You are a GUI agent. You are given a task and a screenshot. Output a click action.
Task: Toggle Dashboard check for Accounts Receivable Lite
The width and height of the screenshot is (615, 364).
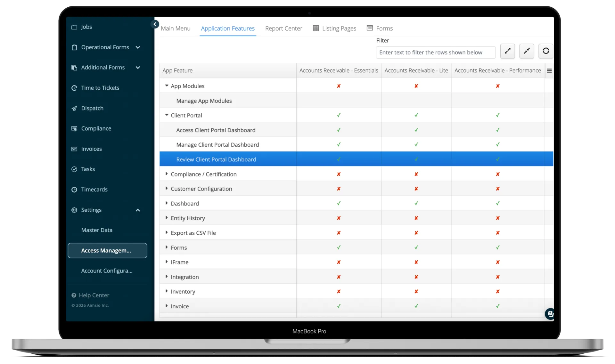coord(416,203)
